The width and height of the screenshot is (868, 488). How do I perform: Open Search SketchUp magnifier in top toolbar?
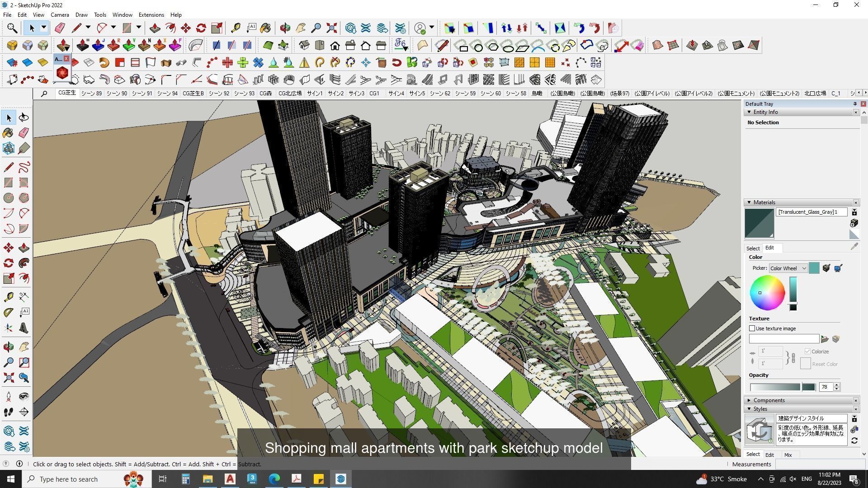pyautogui.click(x=12, y=28)
